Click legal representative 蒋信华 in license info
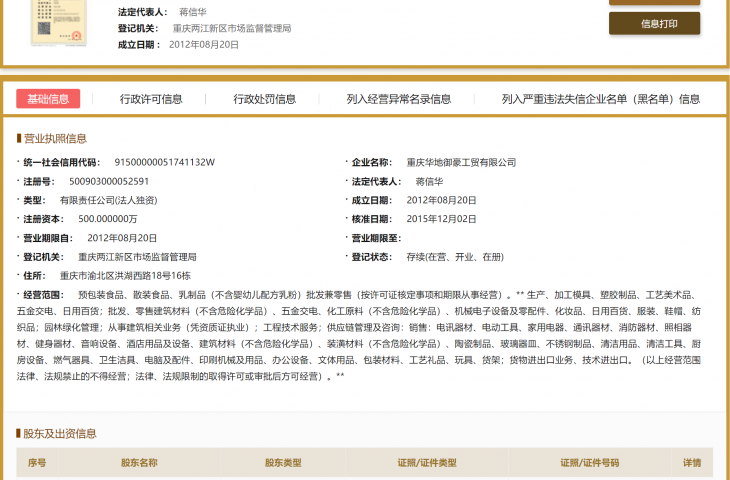730x480 pixels. click(429, 182)
